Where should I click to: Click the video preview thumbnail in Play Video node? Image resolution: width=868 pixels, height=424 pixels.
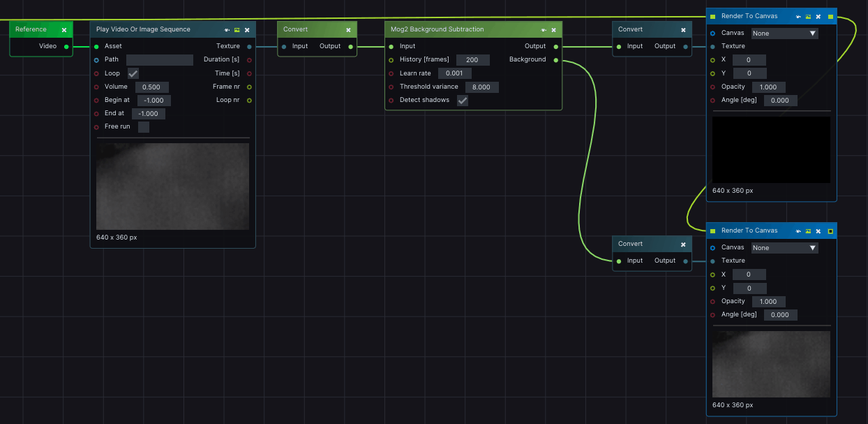point(172,187)
